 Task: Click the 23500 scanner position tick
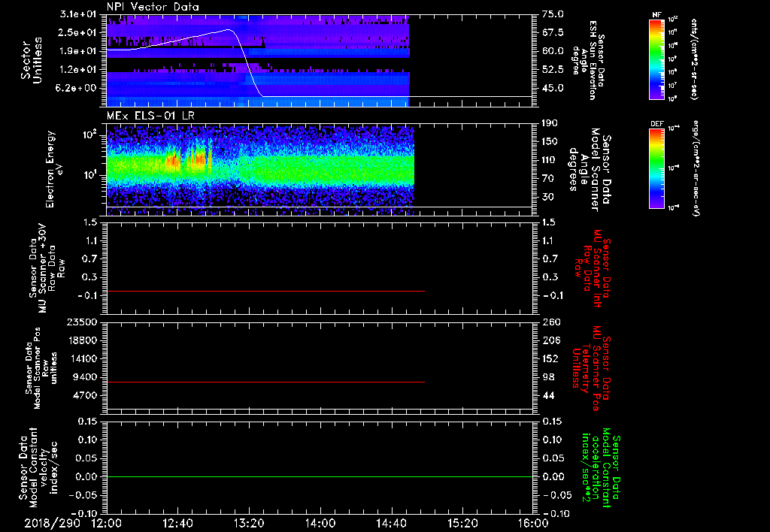pyautogui.click(x=83, y=322)
